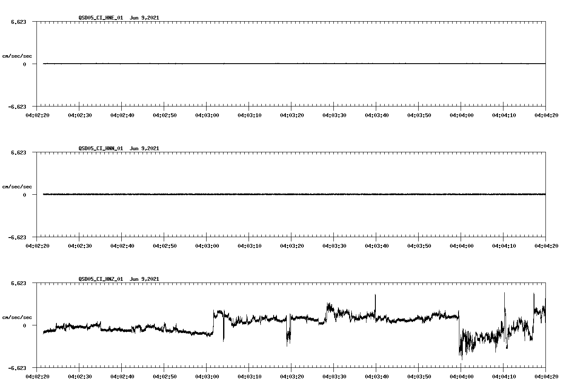Click the HNE chart -6.623 lower limit
576x392 pixels.
click(17, 106)
